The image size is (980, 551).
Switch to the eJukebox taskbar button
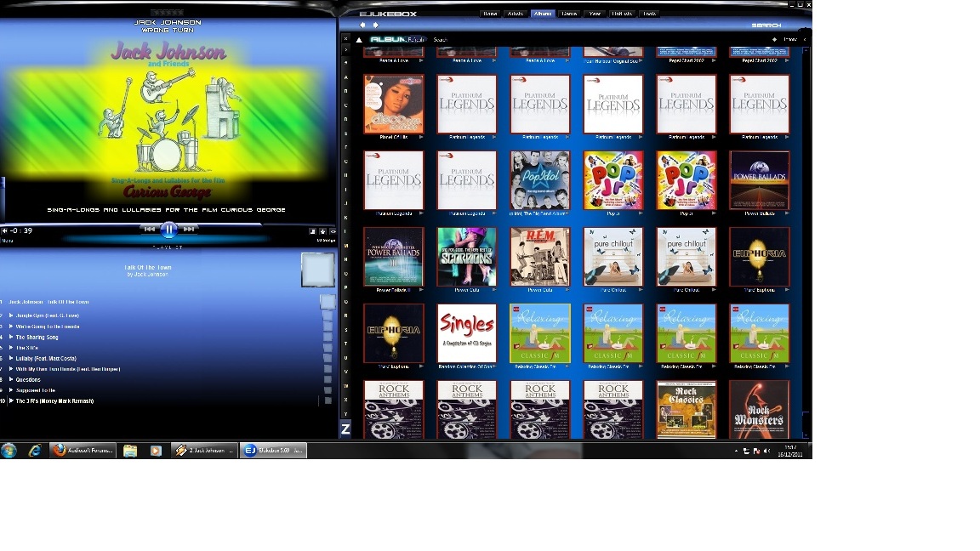[x=273, y=451]
